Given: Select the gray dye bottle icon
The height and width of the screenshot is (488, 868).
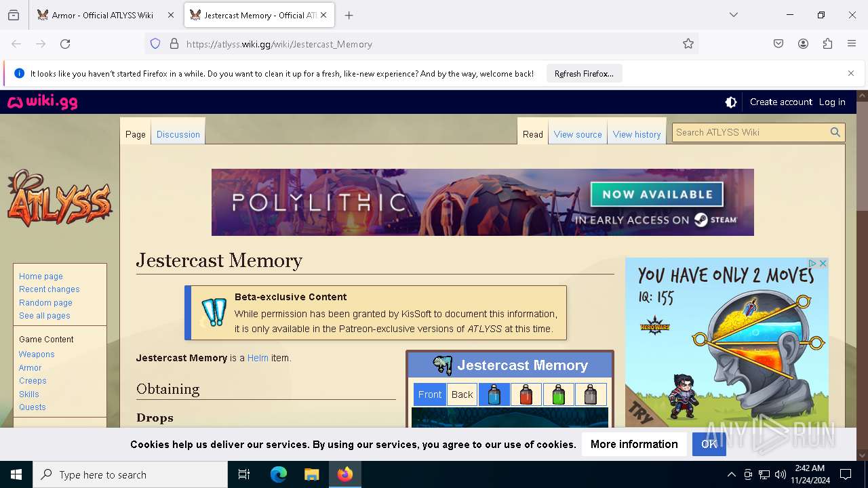Looking at the screenshot, I should click(x=591, y=394).
